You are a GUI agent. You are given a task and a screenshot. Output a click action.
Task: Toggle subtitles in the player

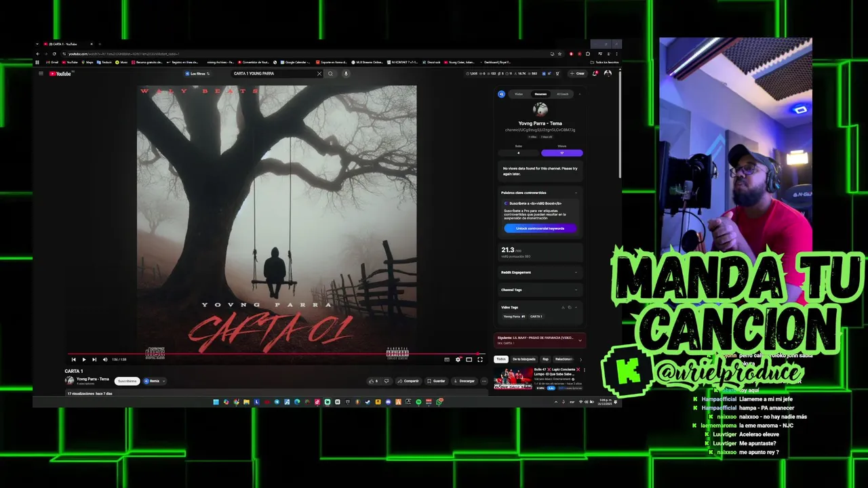pos(447,359)
